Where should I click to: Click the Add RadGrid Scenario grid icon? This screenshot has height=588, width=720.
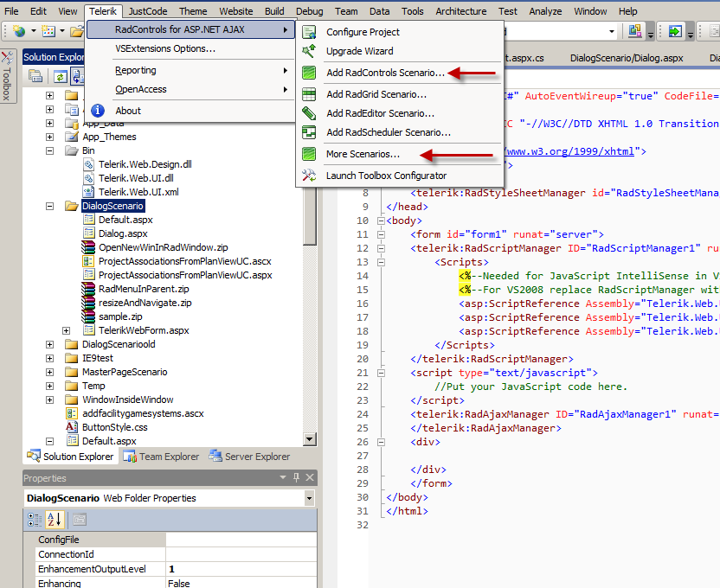click(309, 94)
